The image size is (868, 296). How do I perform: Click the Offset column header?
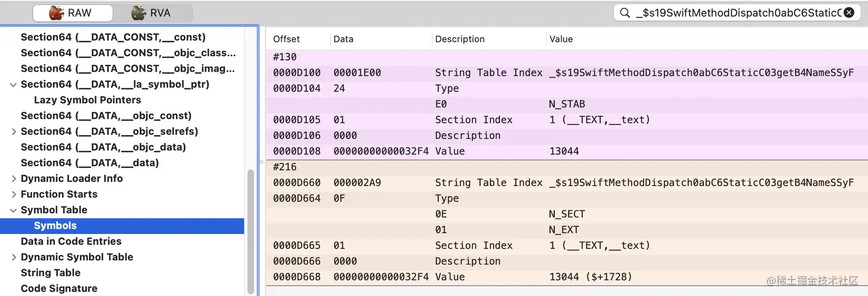pyautogui.click(x=286, y=39)
